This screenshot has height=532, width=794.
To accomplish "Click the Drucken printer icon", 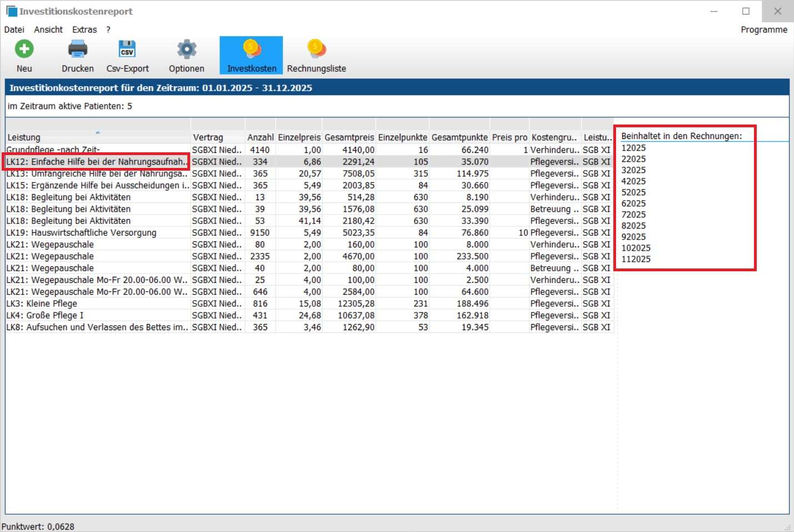I will click(77, 49).
